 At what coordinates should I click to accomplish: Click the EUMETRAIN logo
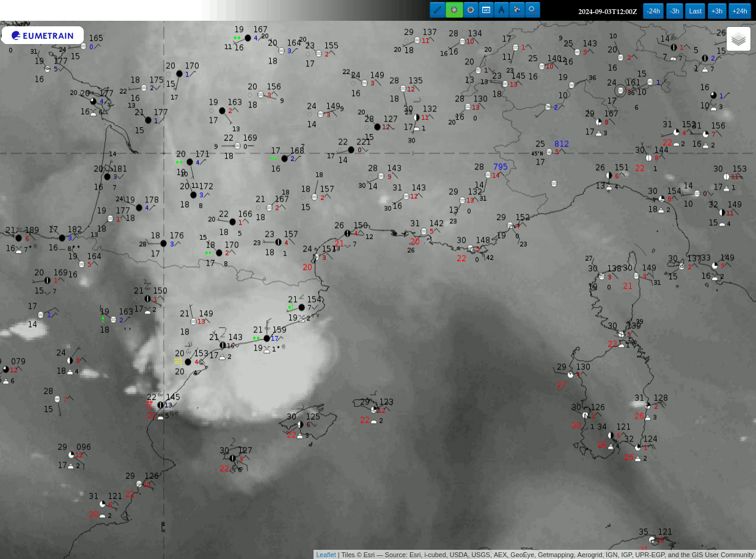43,35
